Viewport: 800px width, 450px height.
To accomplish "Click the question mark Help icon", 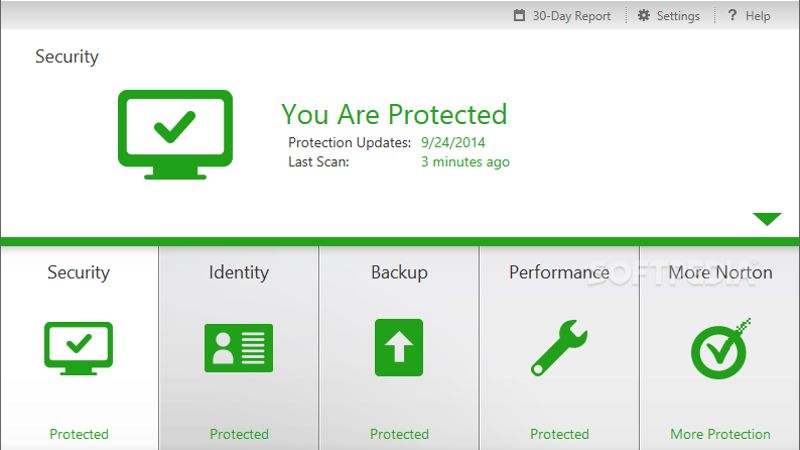I will point(732,15).
